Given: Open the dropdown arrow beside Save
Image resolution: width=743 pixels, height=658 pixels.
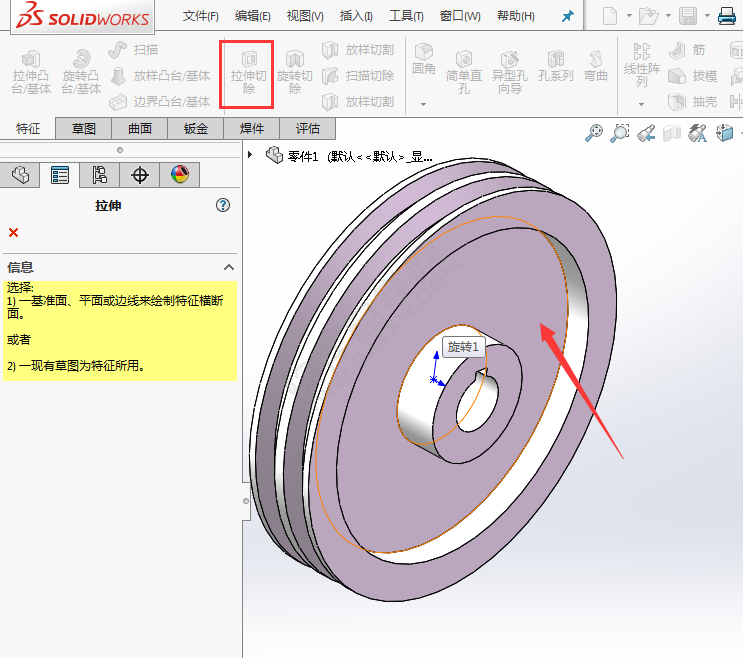Looking at the screenshot, I should coord(707,16).
